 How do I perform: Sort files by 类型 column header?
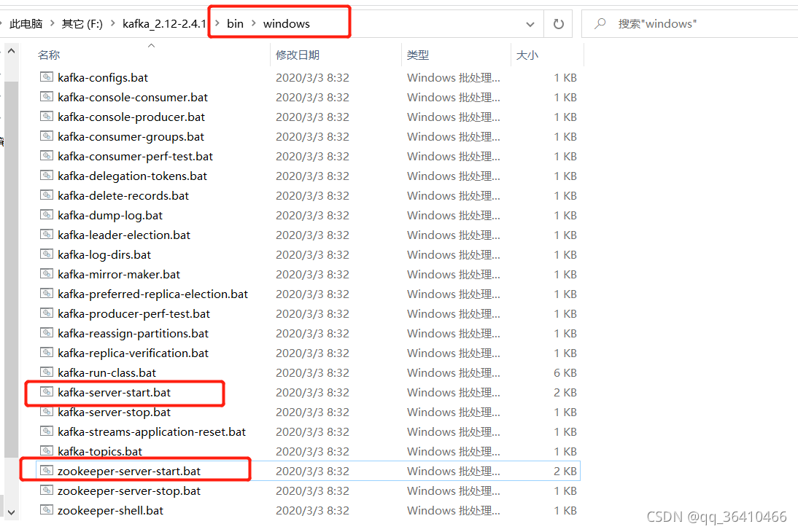click(x=418, y=55)
